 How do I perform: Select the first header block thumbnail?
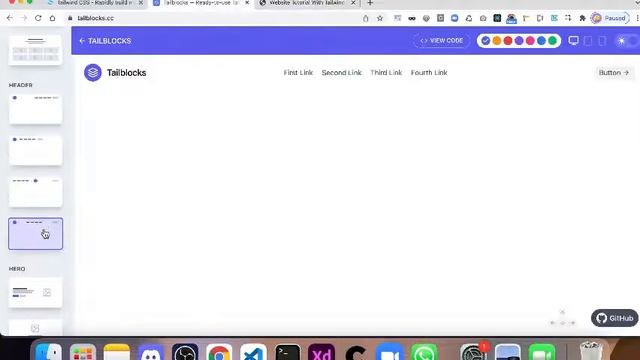[36, 109]
